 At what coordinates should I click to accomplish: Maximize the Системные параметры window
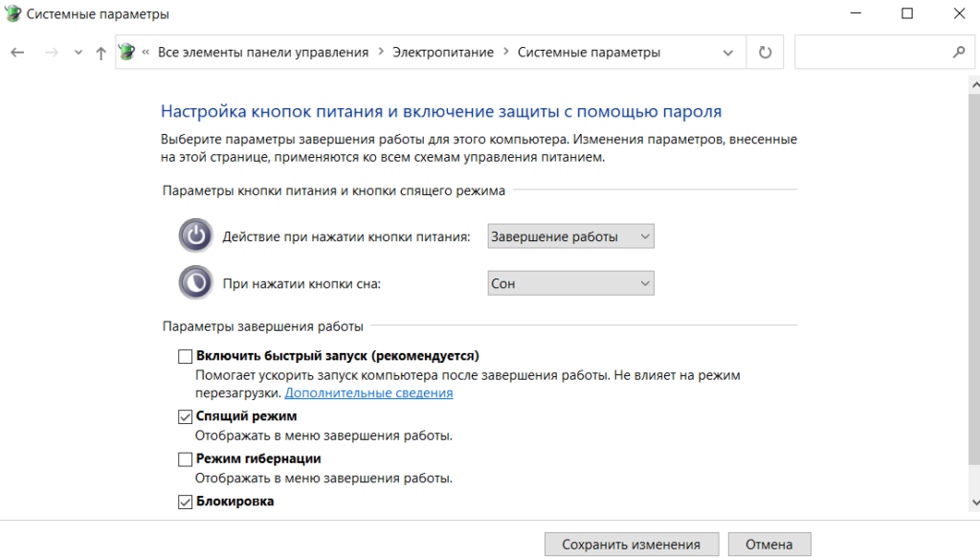pyautogui.click(x=907, y=13)
